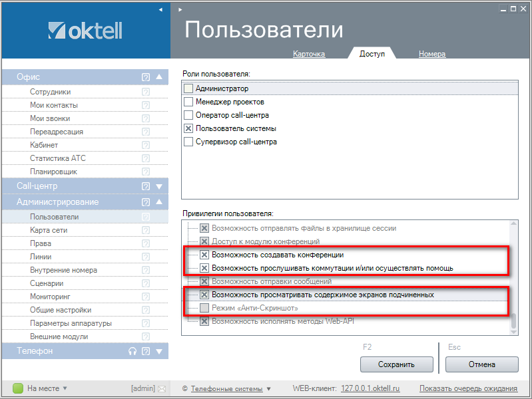Viewport: 532px width, 399px height.
Task: Click the Сохранить button
Action: pos(396,364)
